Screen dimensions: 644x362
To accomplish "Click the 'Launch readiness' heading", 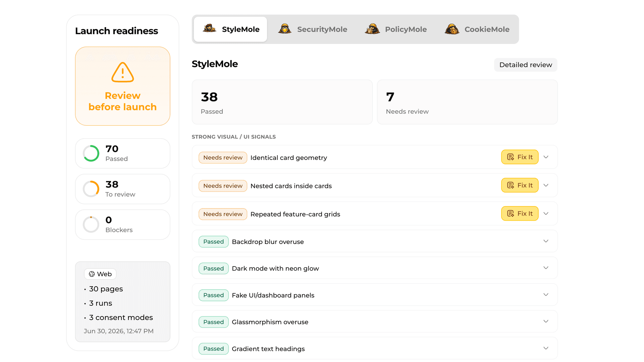I will point(116,31).
